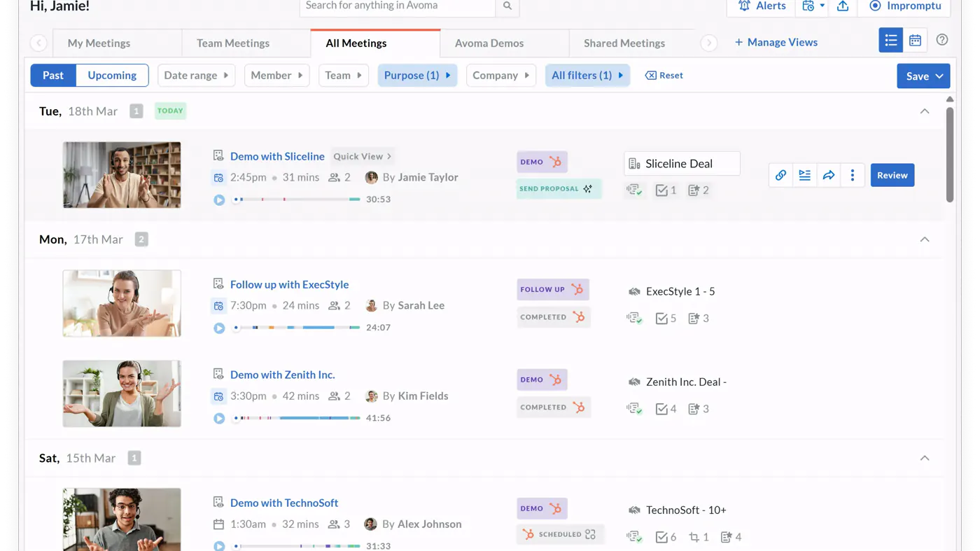Collapse the Tue 18th Mar section

click(925, 111)
